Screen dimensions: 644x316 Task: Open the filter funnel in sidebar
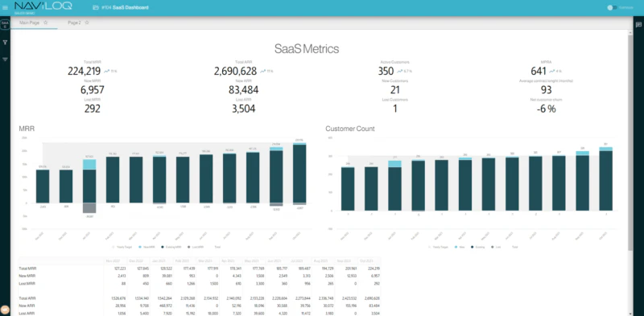(5, 43)
